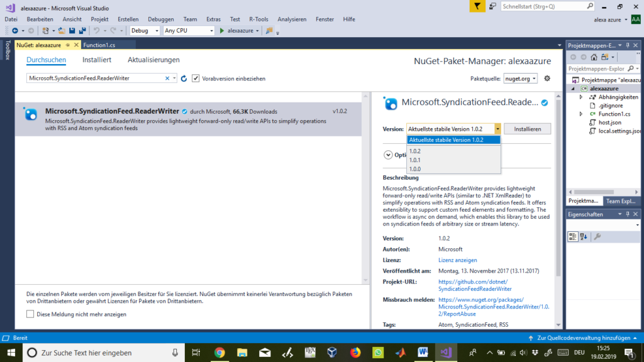644x362 pixels.
Task: Click the sync active document icon in explorer
Action: tap(604, 57)
